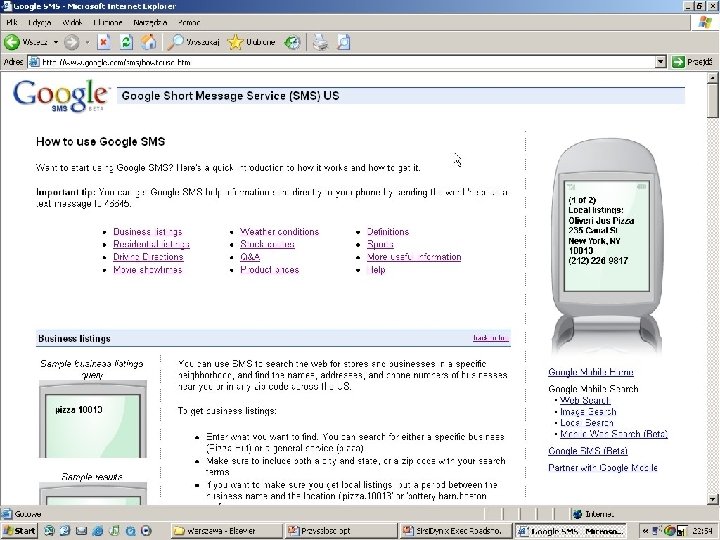Click the sample query phone image showing pizza 10013
Screen dimensions: 720x540
click(93, 419)
